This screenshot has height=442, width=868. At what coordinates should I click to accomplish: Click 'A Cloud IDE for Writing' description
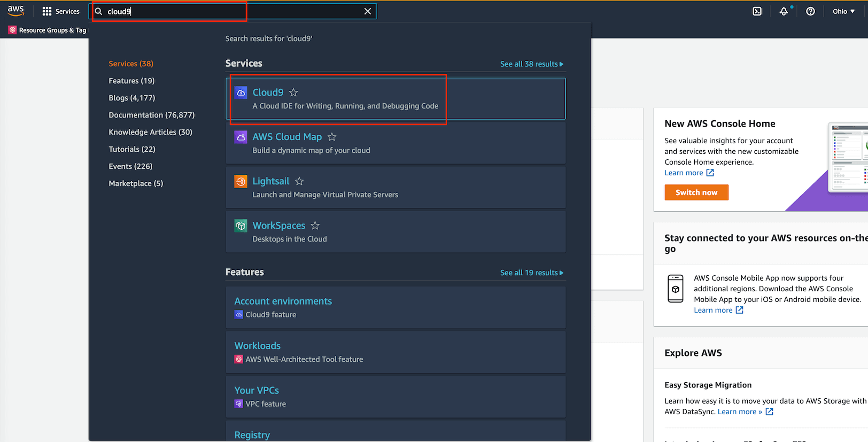(345, 106)
